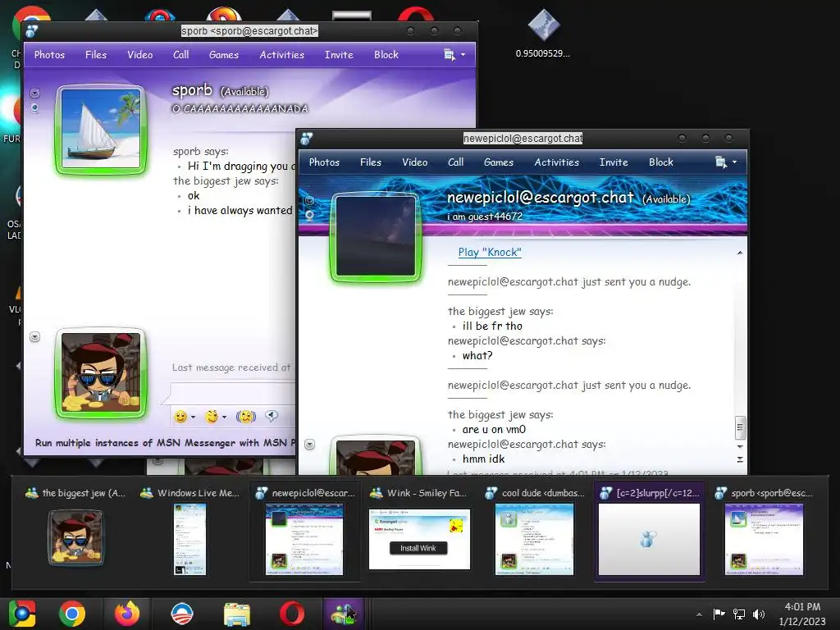840x630 pixels.
Task: Collapse own display picture in sporb window
Action: 34,337
